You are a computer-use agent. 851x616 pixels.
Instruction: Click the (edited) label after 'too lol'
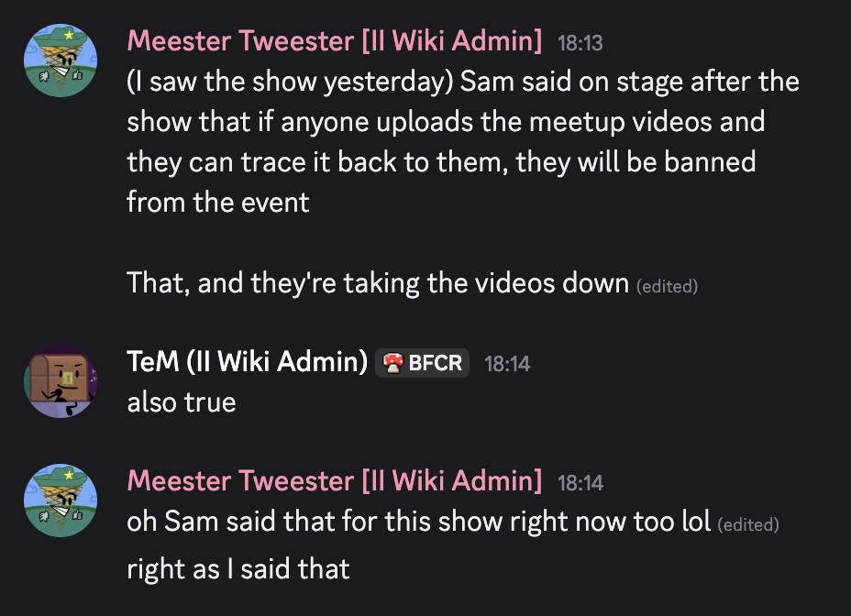coord(748,524)
